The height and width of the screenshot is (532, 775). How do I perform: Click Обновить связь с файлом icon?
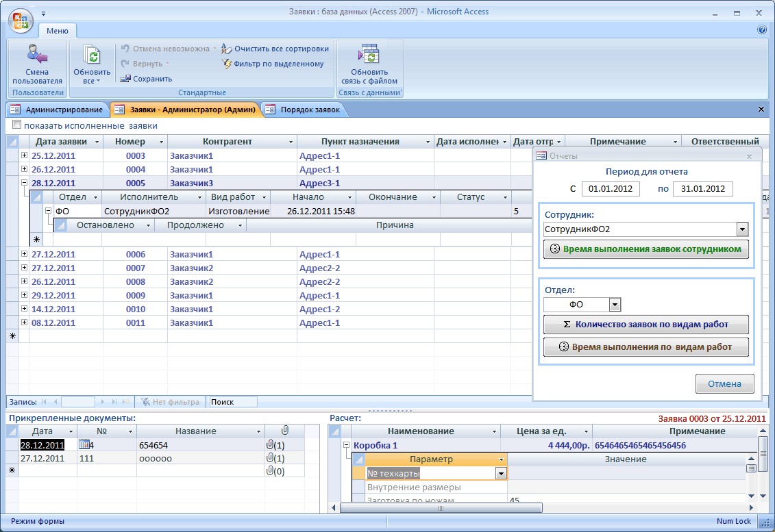[369, 55]
